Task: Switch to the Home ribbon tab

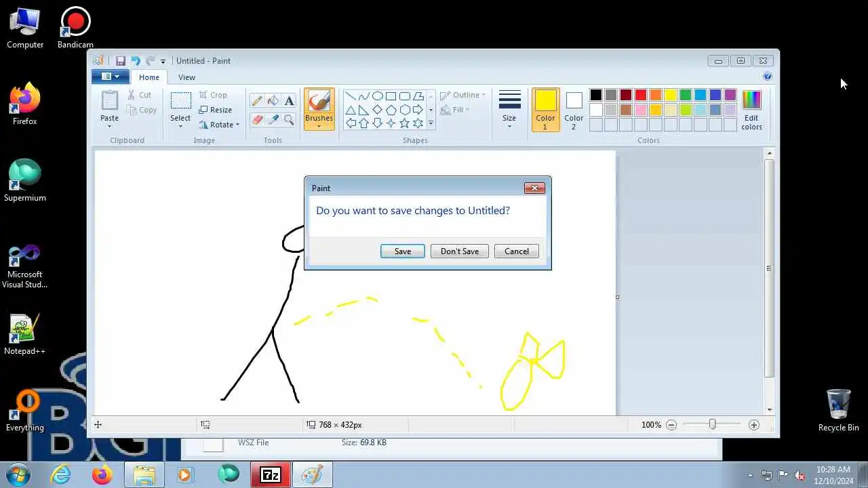Action: (149, 77)
